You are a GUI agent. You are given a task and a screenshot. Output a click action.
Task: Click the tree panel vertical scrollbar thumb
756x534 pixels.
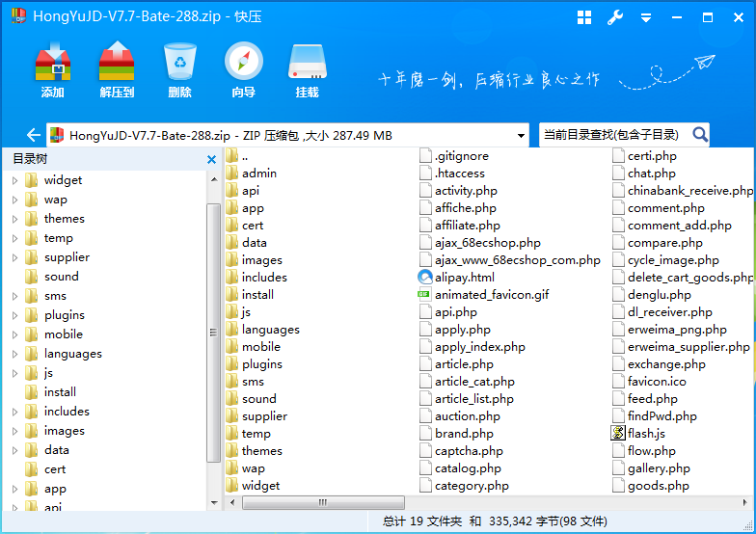(x=214, y=333)
